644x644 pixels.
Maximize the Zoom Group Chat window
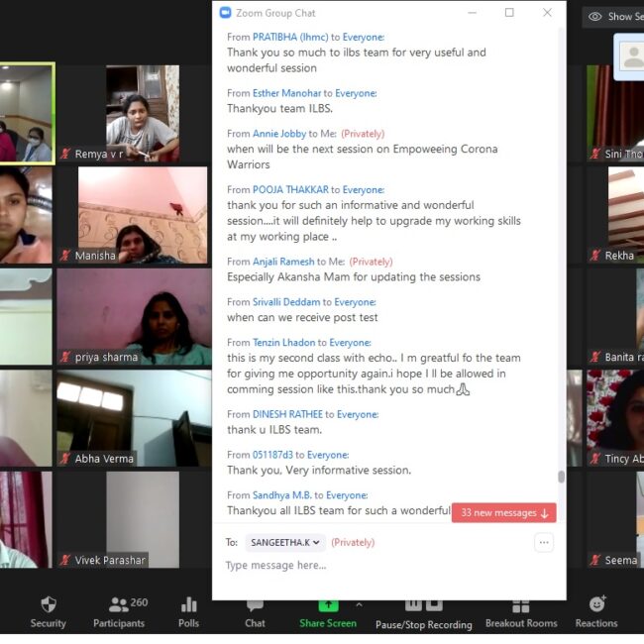pyautogui.click(x=509, y=13)
